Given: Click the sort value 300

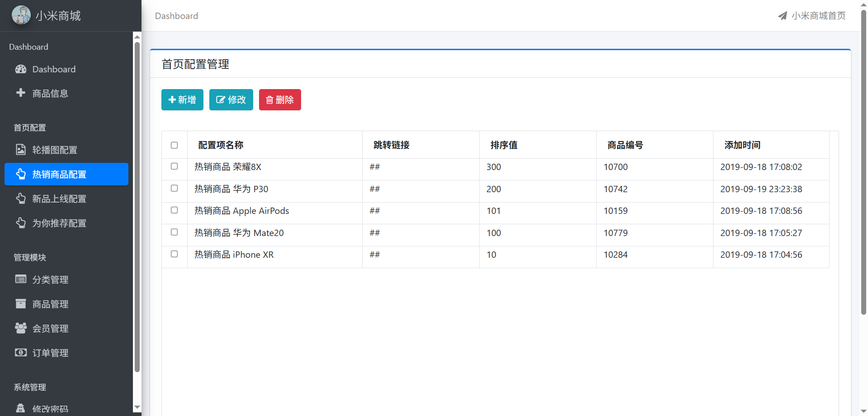Looking at the screenshot, I should coord(494,167).
